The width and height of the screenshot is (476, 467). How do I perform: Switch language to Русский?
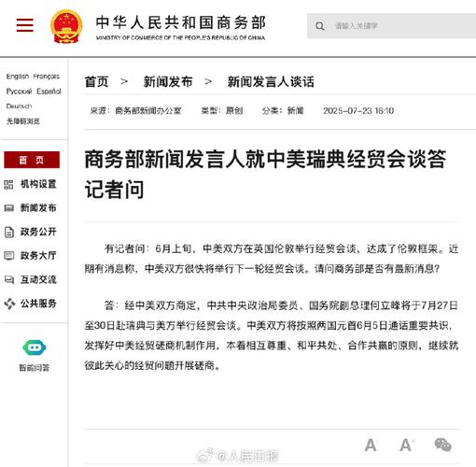(x=19, y=92)
